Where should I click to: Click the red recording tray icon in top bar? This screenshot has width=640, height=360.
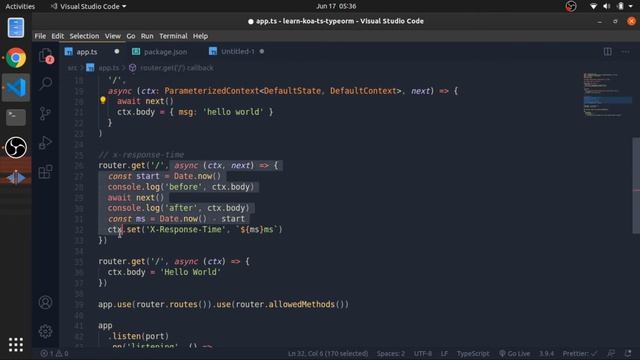[x=571, y=6]
